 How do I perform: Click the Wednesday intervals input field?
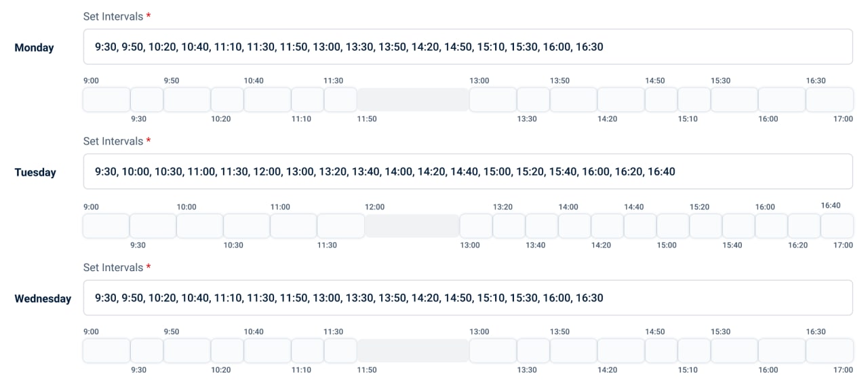tap(468, 298)
